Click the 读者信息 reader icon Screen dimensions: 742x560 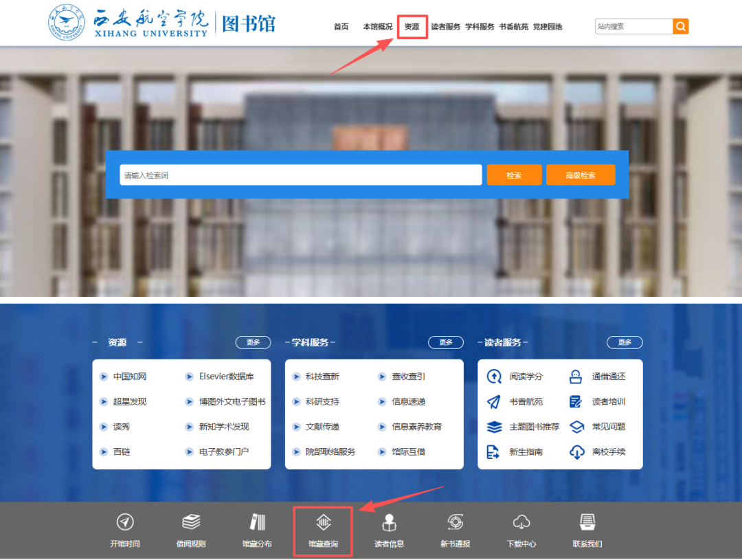click(389, 522)
